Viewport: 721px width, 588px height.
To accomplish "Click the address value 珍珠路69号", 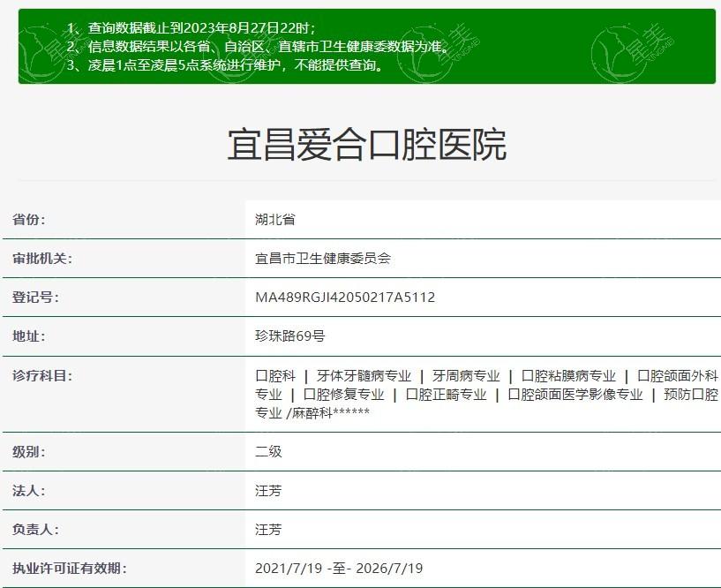I will (290, 336).
